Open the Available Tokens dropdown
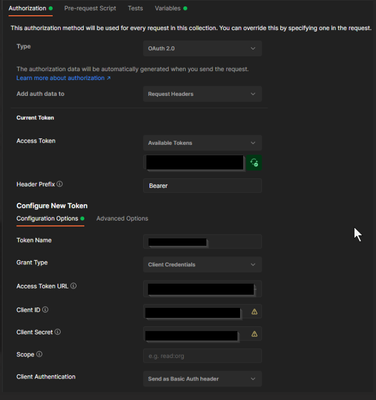This screenshot has width=376, height=400. click(202, 143)
